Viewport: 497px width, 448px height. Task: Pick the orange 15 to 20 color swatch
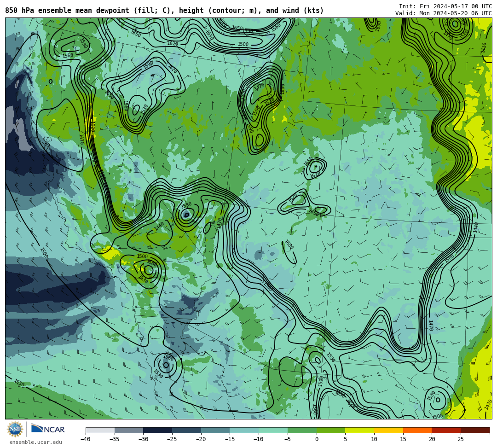click(x=417, y=430)
